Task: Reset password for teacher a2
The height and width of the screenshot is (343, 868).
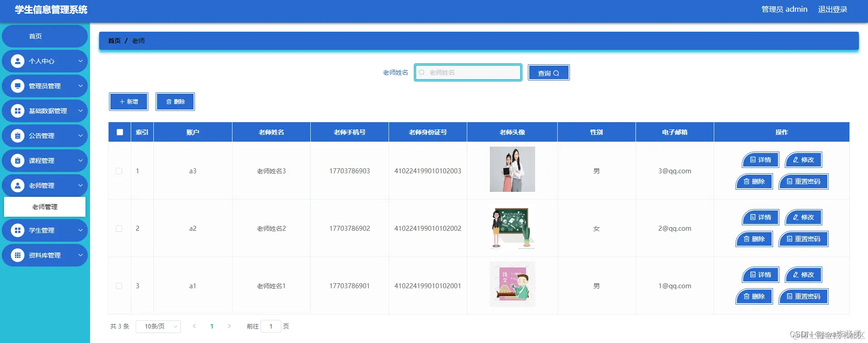Action: pyautogui.click(x=803, y=239)
